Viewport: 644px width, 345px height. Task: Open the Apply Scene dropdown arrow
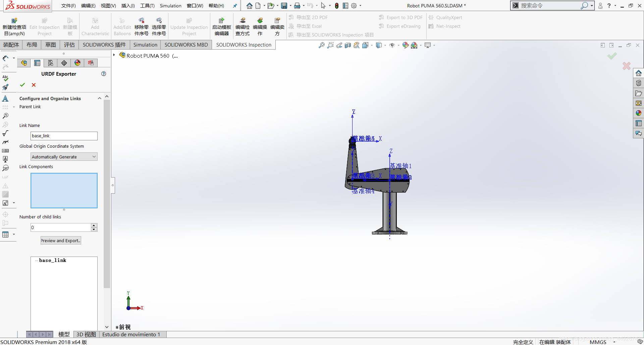click(421, 45)
